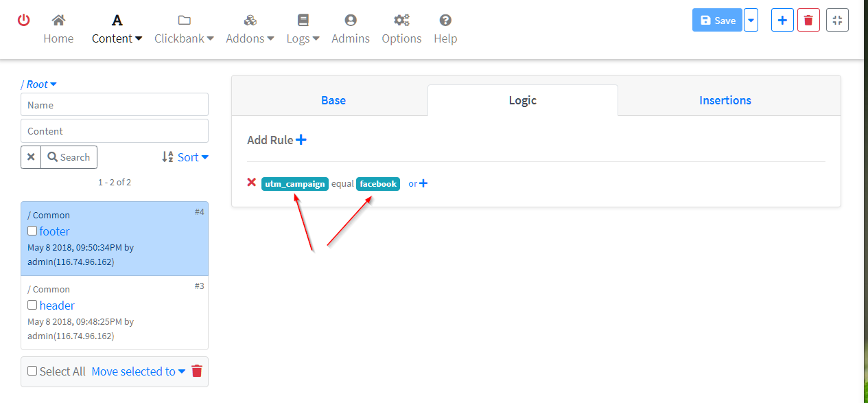The image size is (868, 403).
Task: Open the Help page
Action: tap(445, 30)
